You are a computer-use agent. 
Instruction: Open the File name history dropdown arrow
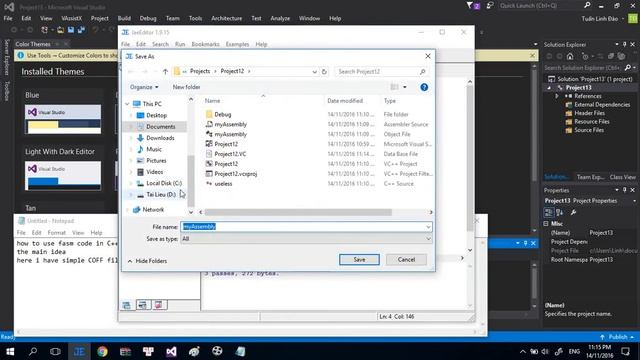point(428,227)
